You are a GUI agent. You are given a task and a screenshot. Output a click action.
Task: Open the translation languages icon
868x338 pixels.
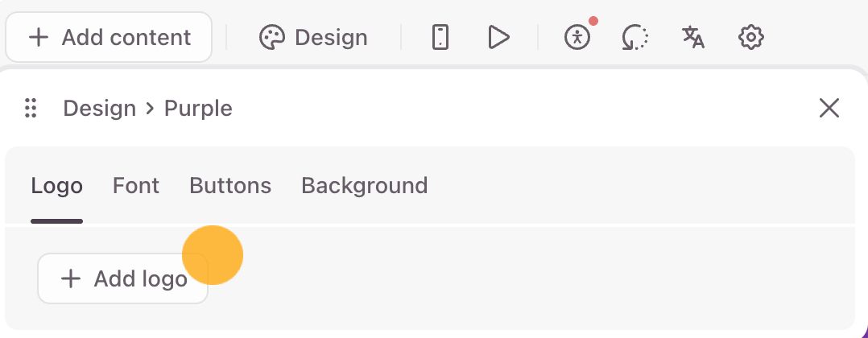pyautogui.click(x=692, y=38)
